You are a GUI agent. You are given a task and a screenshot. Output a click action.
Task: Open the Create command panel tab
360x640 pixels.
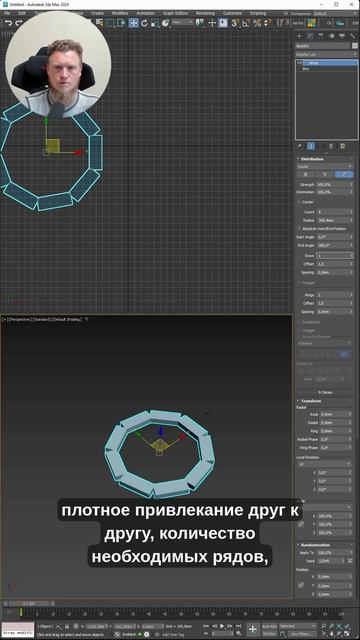299,36
